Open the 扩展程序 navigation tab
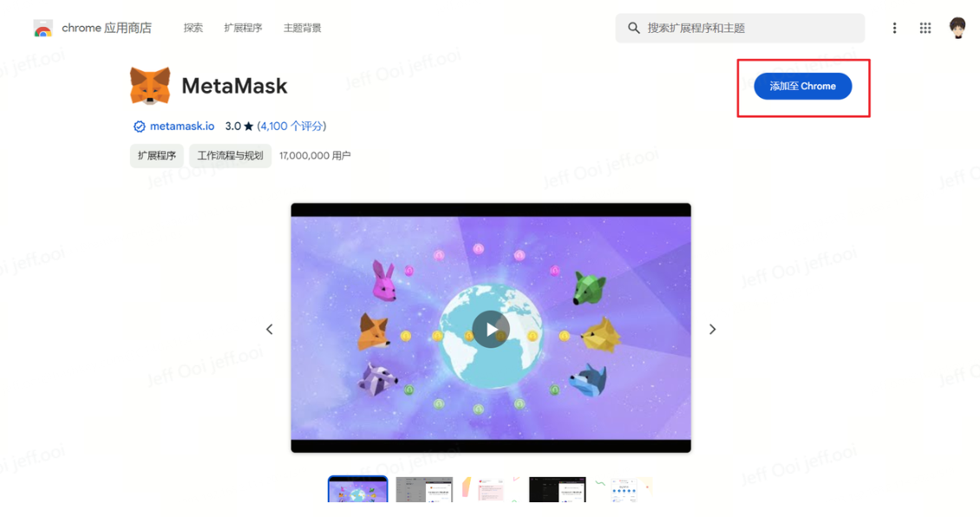980x517 pixels. (243, 28)
